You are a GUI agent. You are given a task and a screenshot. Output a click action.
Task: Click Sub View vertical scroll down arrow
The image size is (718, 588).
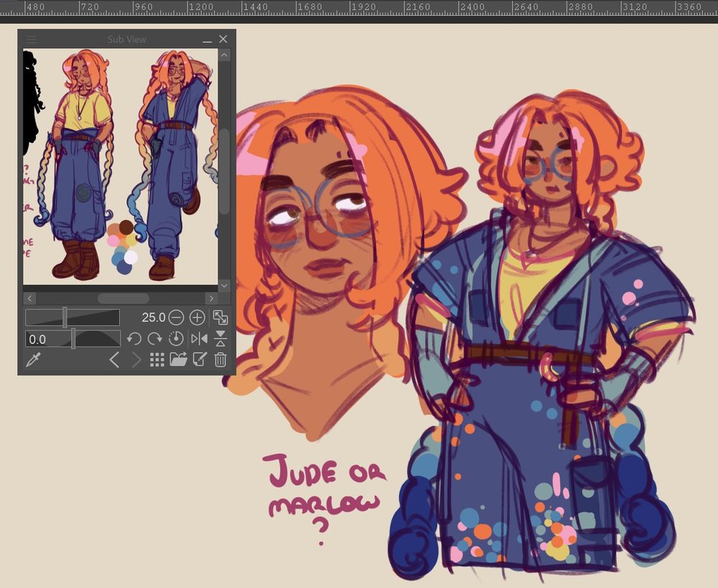coord(224,285)
